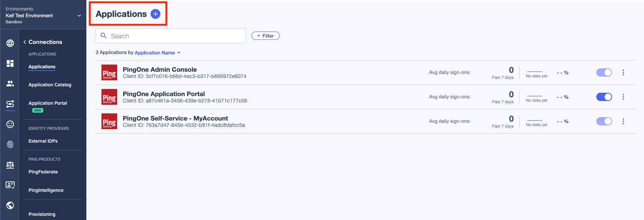
Task: Click the NEW badge under Application Portal
Action: [38, 110]
